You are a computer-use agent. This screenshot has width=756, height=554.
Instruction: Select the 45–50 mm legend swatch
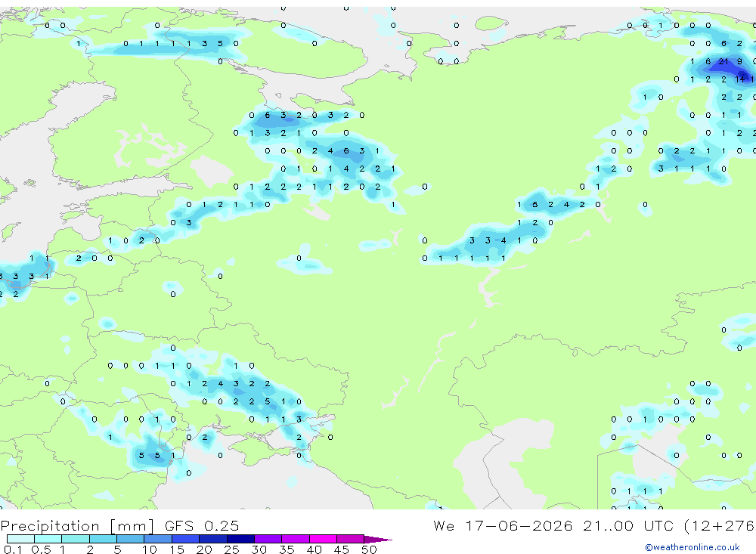[351, 539]
